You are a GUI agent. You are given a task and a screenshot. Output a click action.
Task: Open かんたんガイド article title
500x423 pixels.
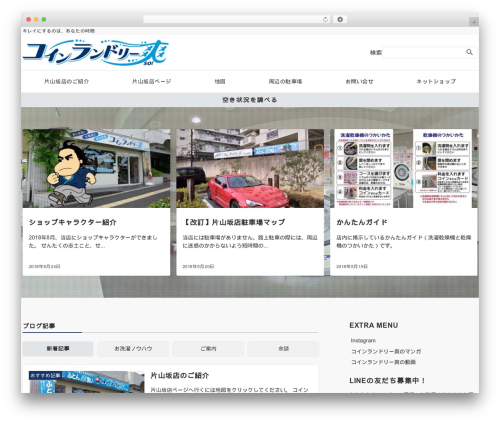tap(362, 222)
